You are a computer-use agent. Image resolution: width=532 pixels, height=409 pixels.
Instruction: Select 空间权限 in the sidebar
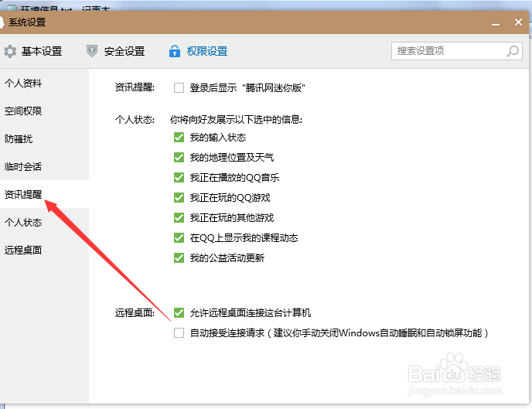pyautogui.click(x=44, y=111)
